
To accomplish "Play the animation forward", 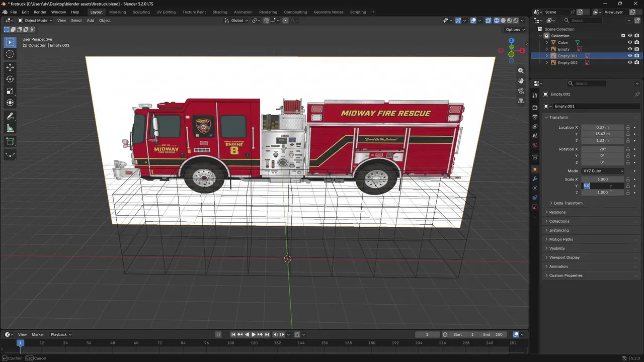I will pos(253,334).
